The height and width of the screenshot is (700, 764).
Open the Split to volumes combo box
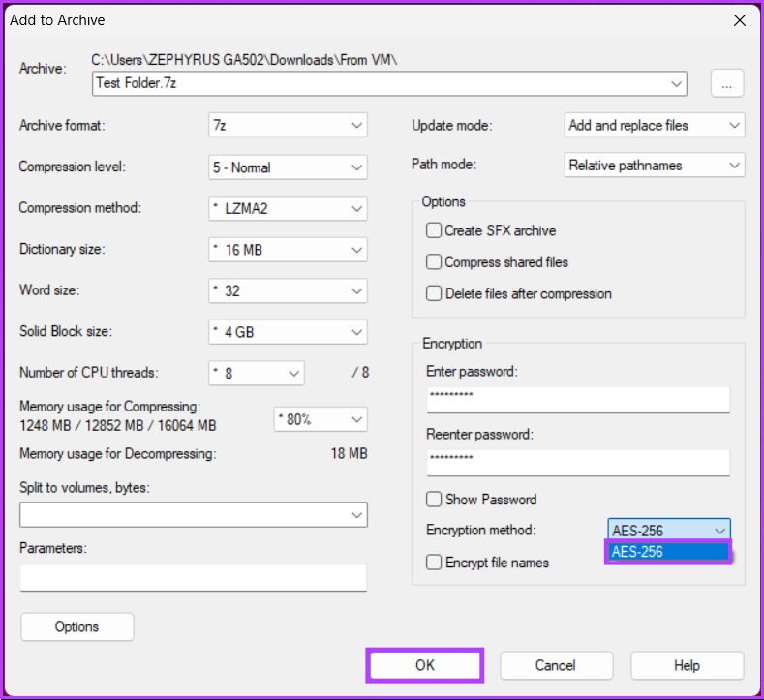(x=194, y=515)
